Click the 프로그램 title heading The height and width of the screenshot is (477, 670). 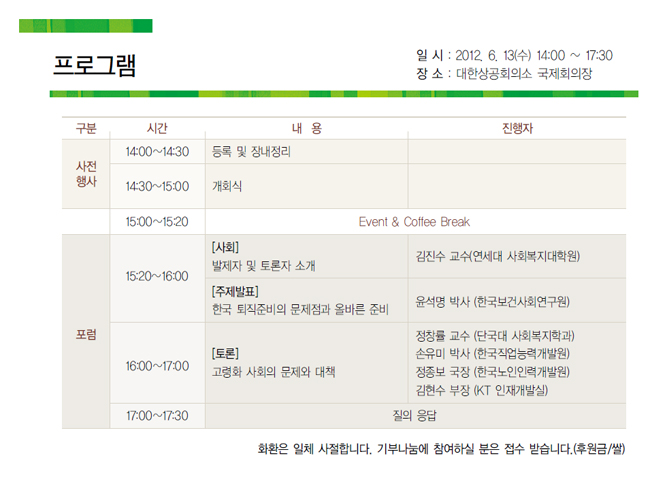94,65
